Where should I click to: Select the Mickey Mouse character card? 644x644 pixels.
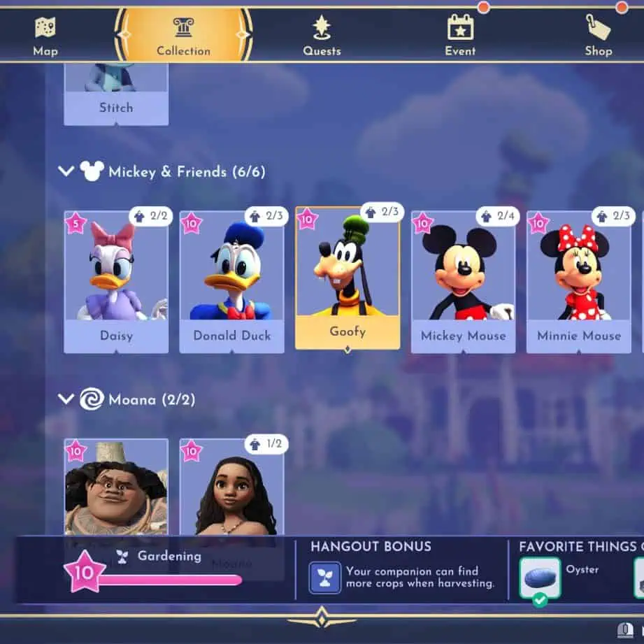pyautogui.click(x=464, y=282)
